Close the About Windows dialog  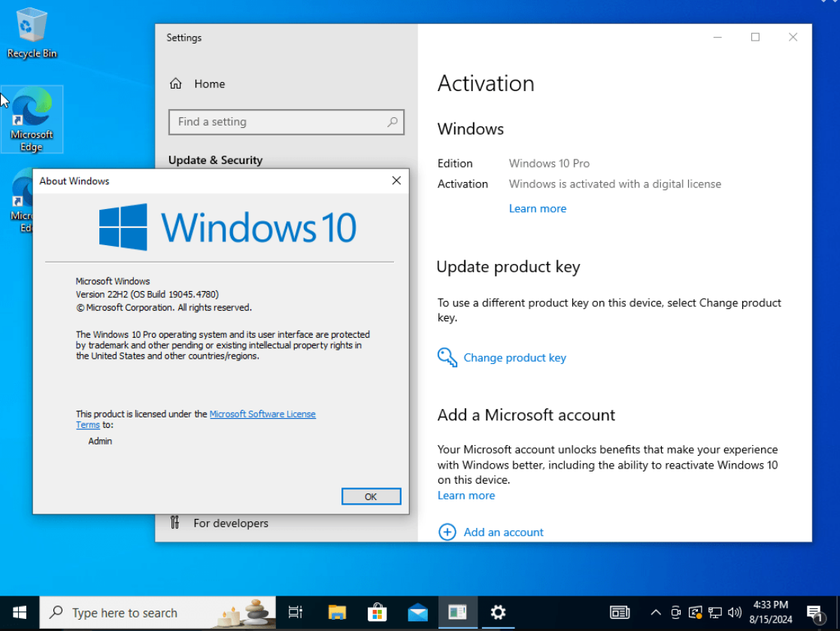(396, 181)
